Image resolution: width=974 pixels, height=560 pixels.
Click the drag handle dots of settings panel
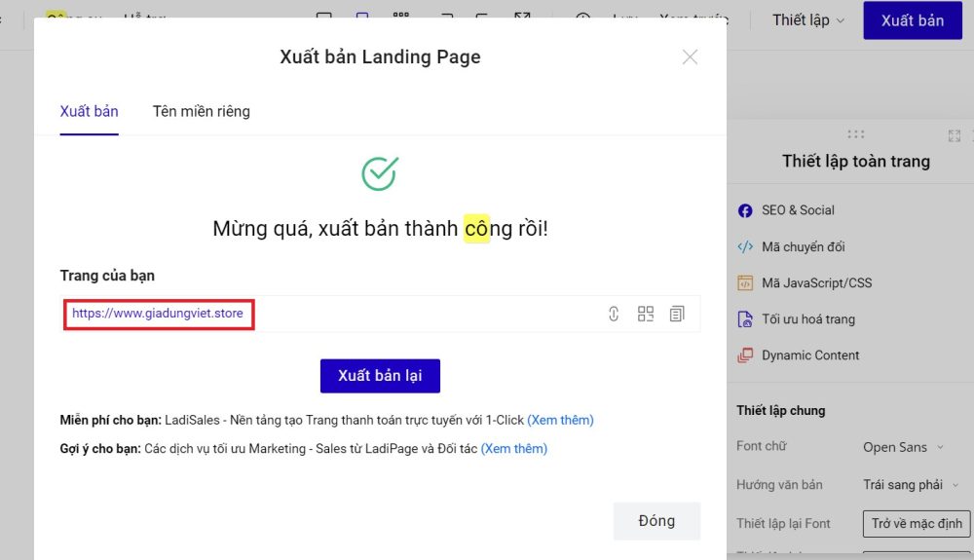[x=855, y=134]
